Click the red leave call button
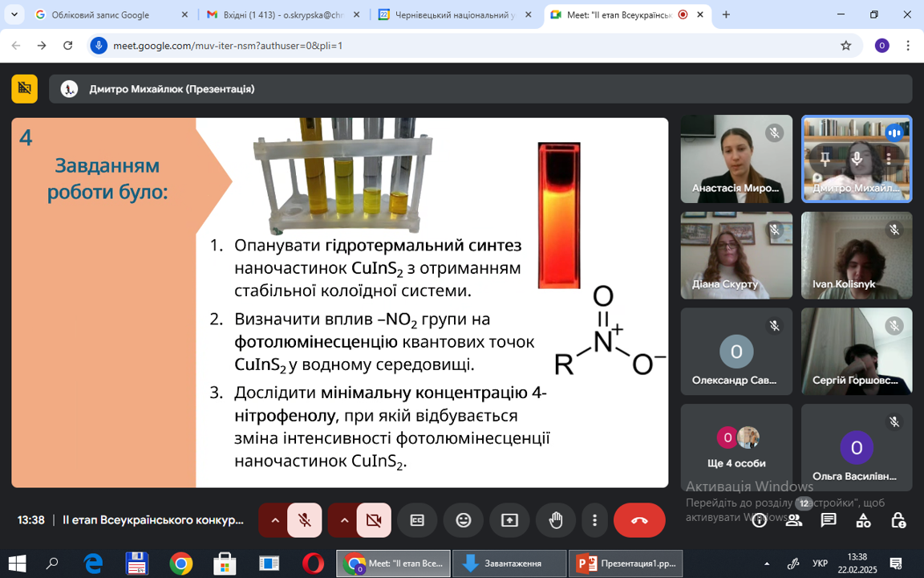This screenshot has height=578, width=924. click(x=639, y=520)
